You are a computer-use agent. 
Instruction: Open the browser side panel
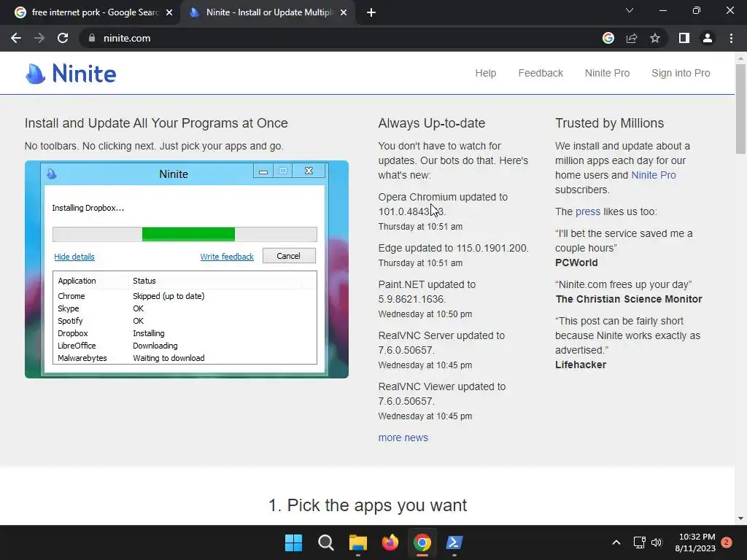pyautogui.click(x=684, y=38)
